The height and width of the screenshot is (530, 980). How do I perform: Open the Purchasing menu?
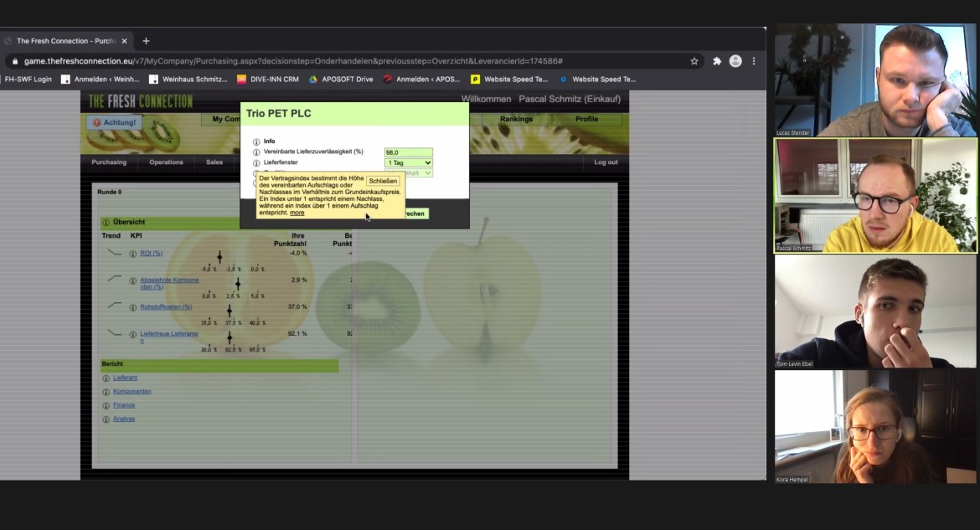click(x=109, y=162)
